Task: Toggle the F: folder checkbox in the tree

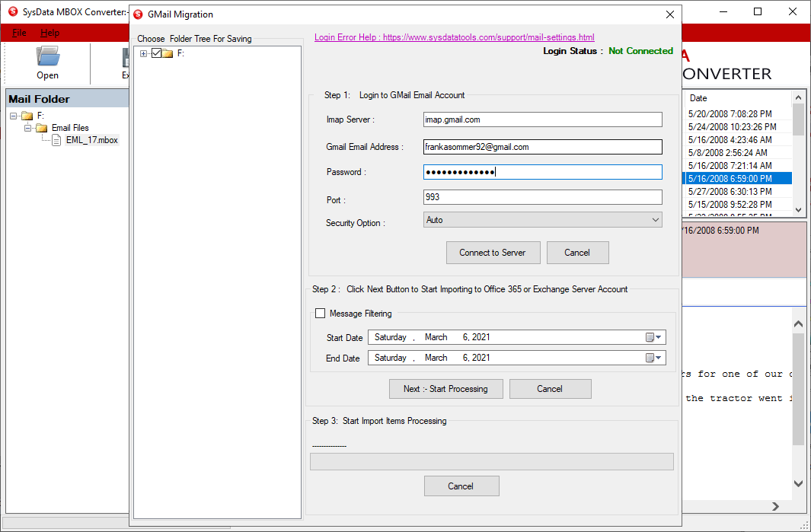Action: (x=156, y=53)
